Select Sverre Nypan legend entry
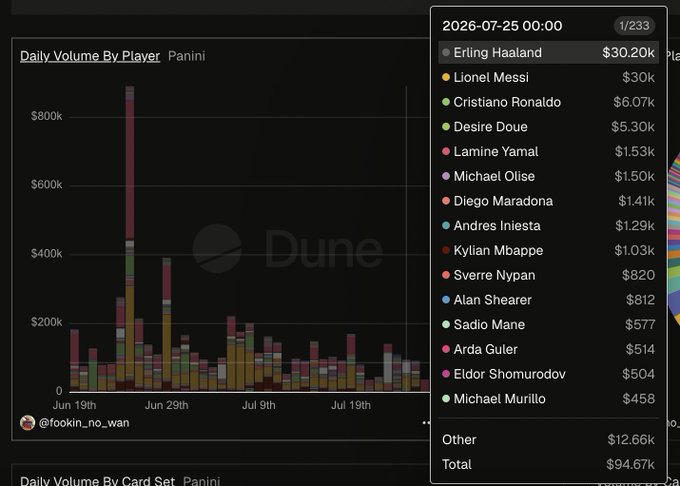This screenshot has width=680, height=486. (549, 275)
